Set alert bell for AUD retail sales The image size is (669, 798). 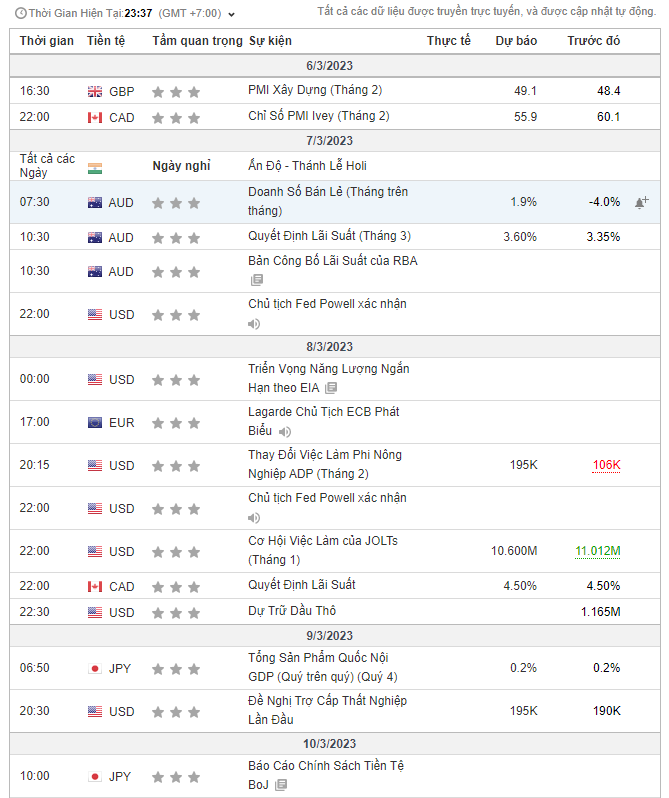[x=641, y=202]
